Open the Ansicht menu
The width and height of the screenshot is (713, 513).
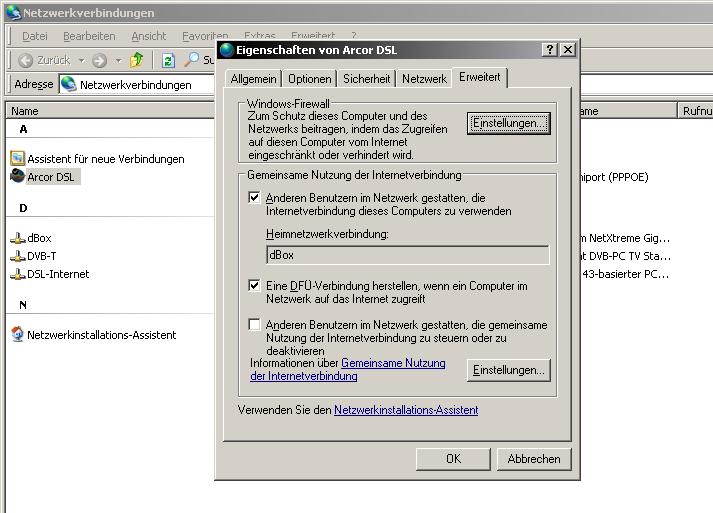coord(148,36)
